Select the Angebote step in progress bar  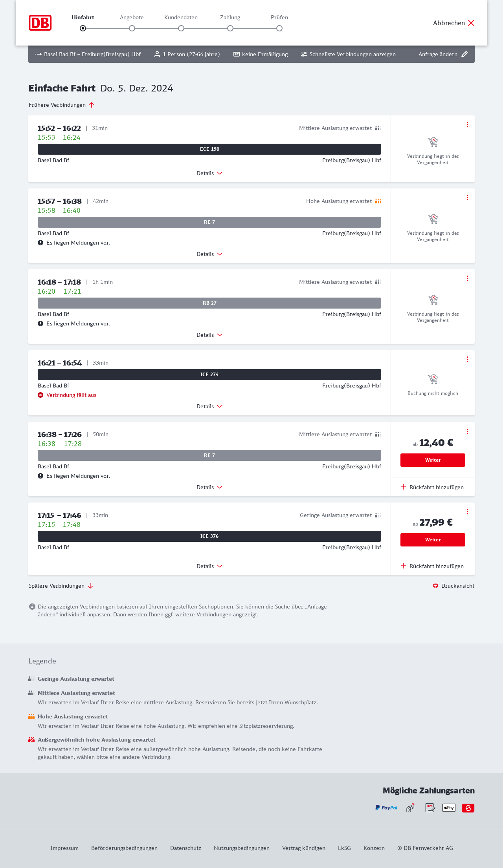click(132, 28)
